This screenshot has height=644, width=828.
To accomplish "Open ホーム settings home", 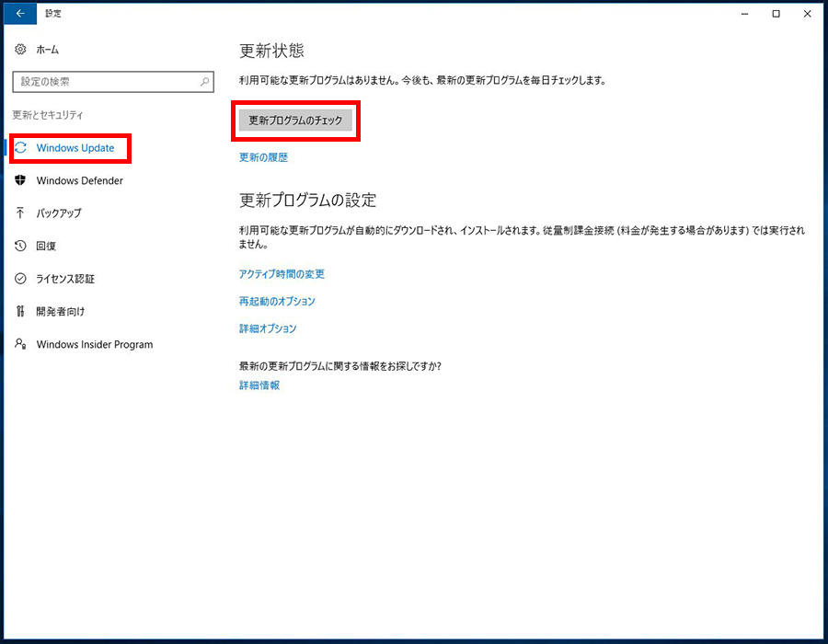I will coord(48,50).
